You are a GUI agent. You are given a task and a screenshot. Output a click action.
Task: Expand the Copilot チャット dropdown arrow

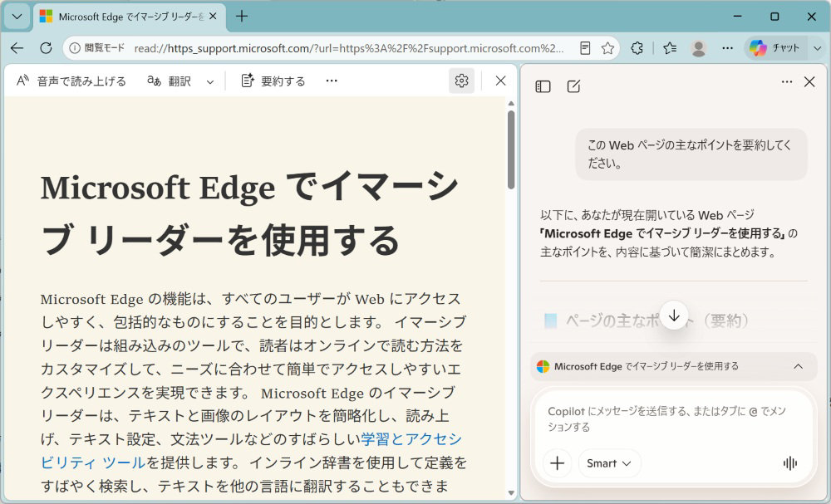817,48
